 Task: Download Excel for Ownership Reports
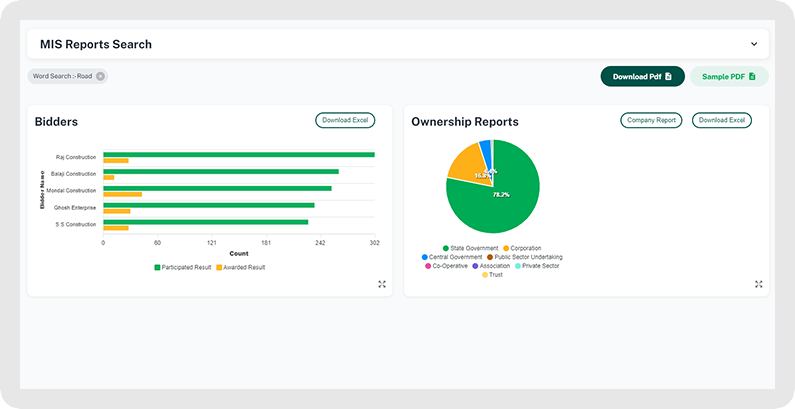pyautogui.click(x=721, y=120)
